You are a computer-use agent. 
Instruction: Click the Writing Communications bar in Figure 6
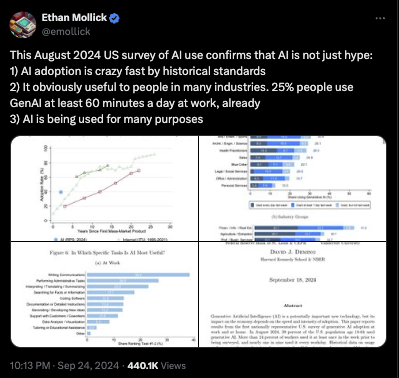[x=138, y=275]
